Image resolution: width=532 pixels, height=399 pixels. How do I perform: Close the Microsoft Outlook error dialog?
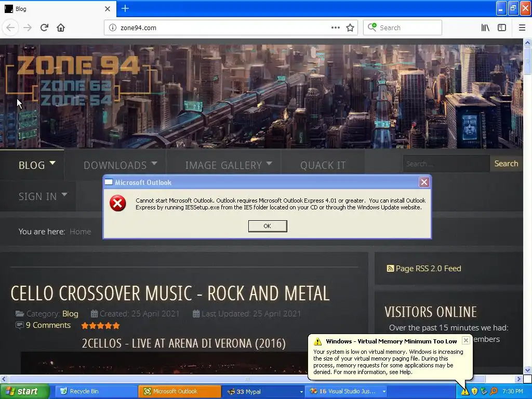(x=424, y=182)
